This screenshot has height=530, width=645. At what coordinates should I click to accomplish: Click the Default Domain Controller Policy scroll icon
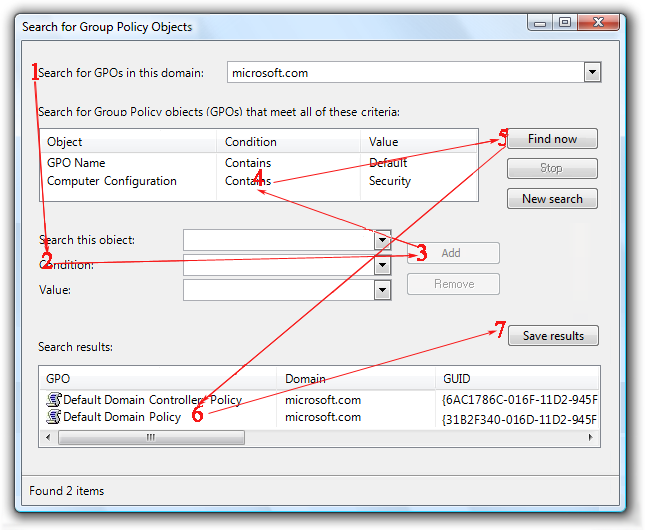pyautogui.click(x=53, y=400)
